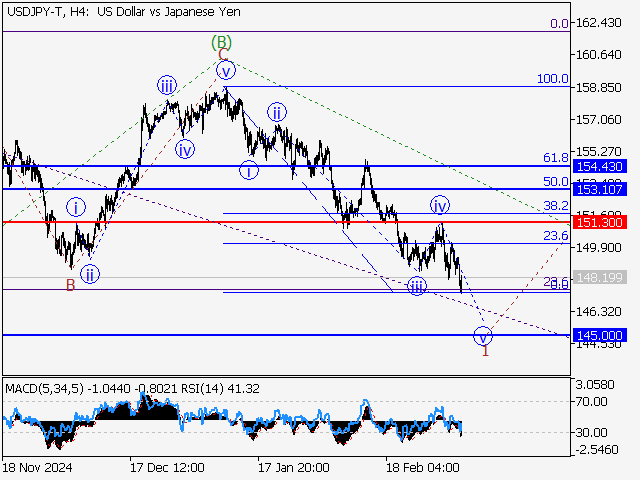Select the 17 Jan 20:00 time marker
This screenshot has width=640, height=480.
coord(294,467)
